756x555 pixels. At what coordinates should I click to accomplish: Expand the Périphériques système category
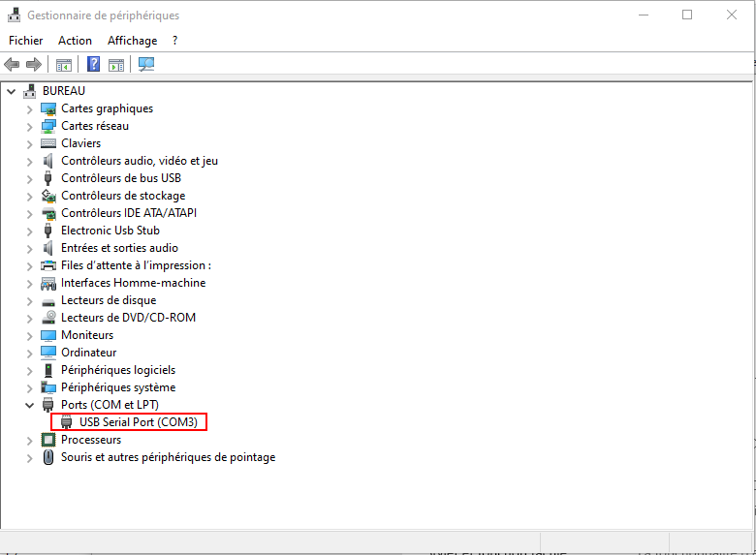click(x=29, y=387)
